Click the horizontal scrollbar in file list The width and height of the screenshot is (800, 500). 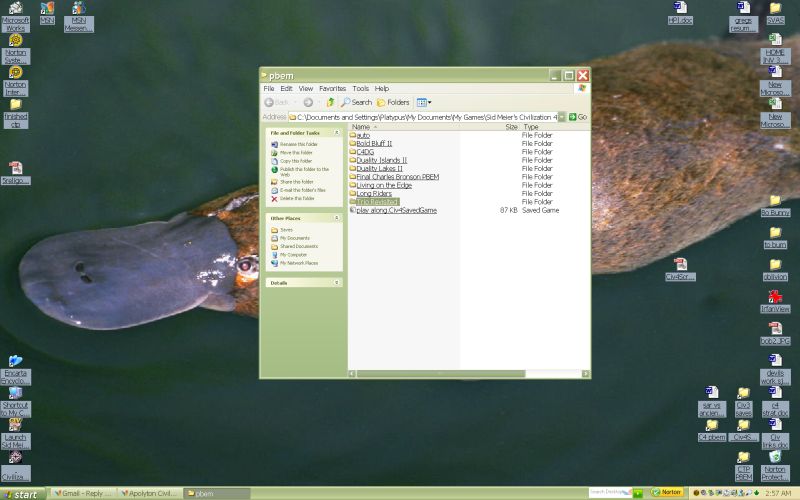(440, 373)
